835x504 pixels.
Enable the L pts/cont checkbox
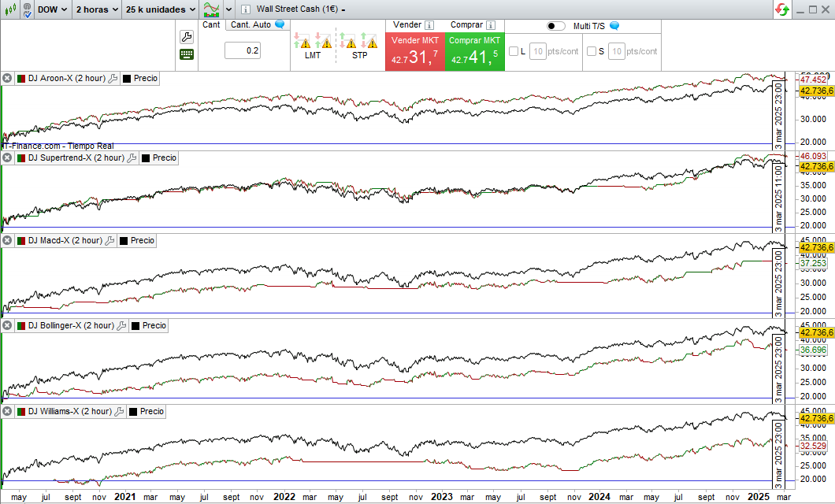[514, 52]
